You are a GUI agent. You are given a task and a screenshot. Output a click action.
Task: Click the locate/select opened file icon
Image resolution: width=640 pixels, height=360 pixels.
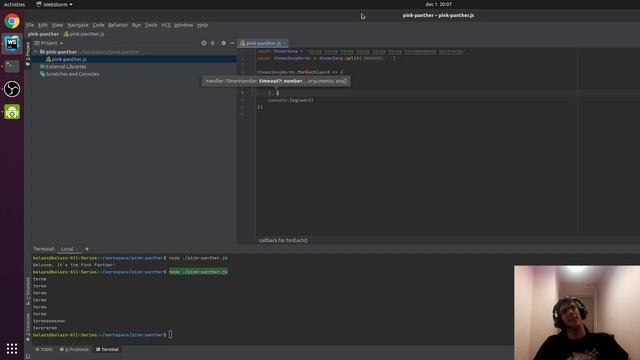204,43
